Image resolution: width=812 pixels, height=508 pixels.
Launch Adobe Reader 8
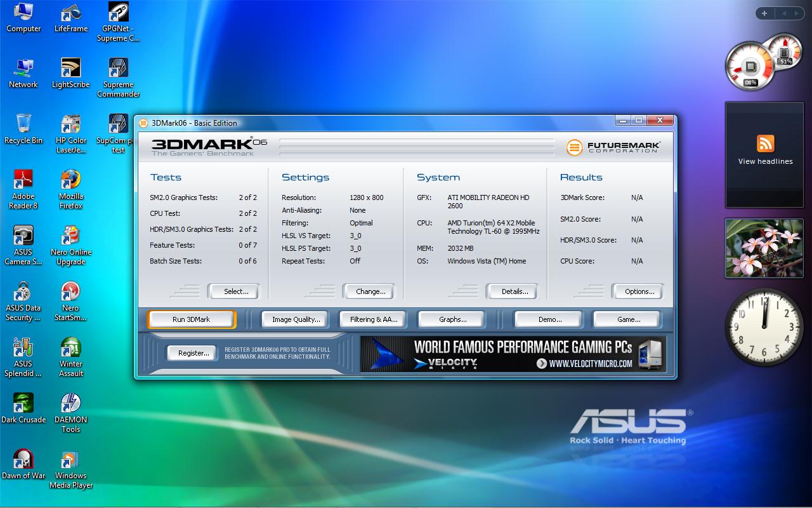pyautogui.click(x=23, y=189)
